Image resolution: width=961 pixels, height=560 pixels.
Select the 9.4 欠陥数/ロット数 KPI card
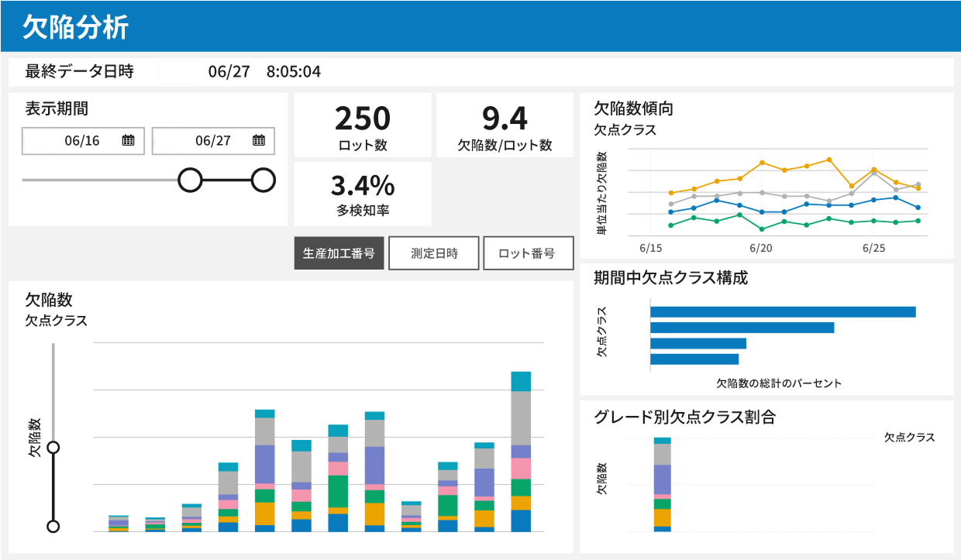coord(505,125)
